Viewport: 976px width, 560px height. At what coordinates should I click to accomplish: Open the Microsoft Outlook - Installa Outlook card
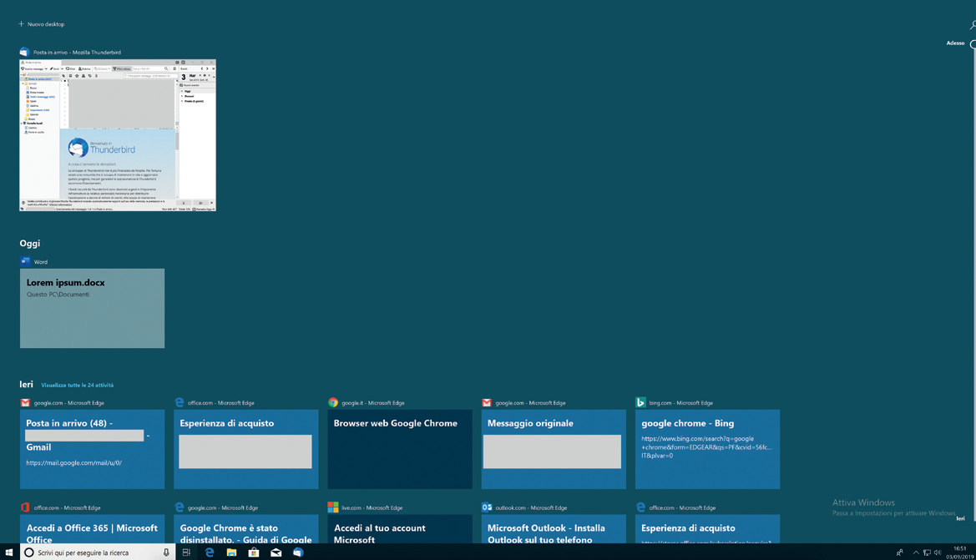pos(554,528)
